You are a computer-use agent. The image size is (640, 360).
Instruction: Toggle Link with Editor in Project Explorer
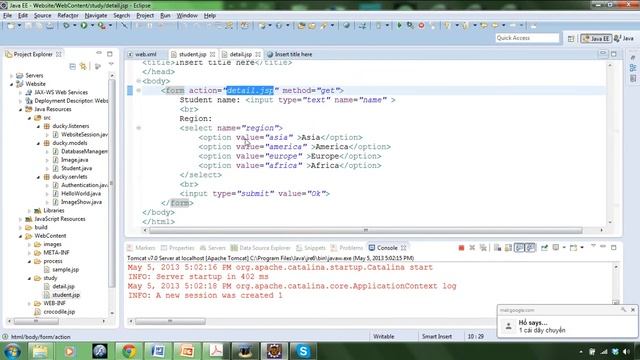[x=84, y=66]
